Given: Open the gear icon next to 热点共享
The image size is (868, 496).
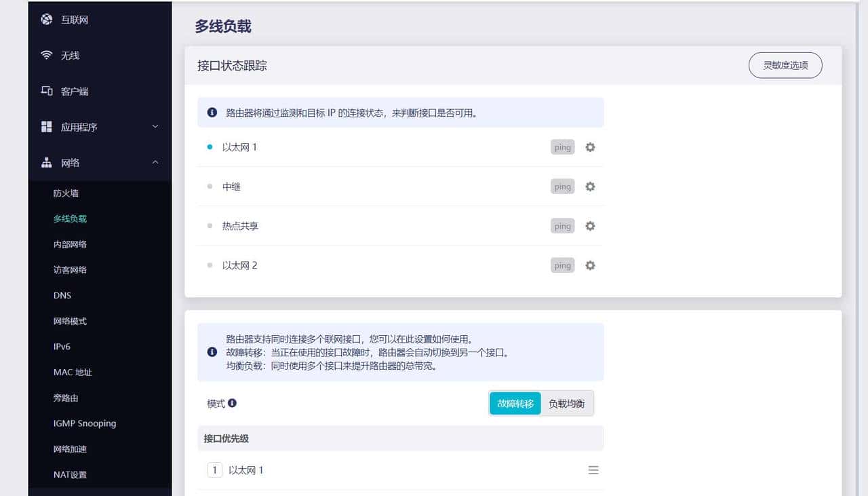Looking at the screenshot, I should click(589, 226).
